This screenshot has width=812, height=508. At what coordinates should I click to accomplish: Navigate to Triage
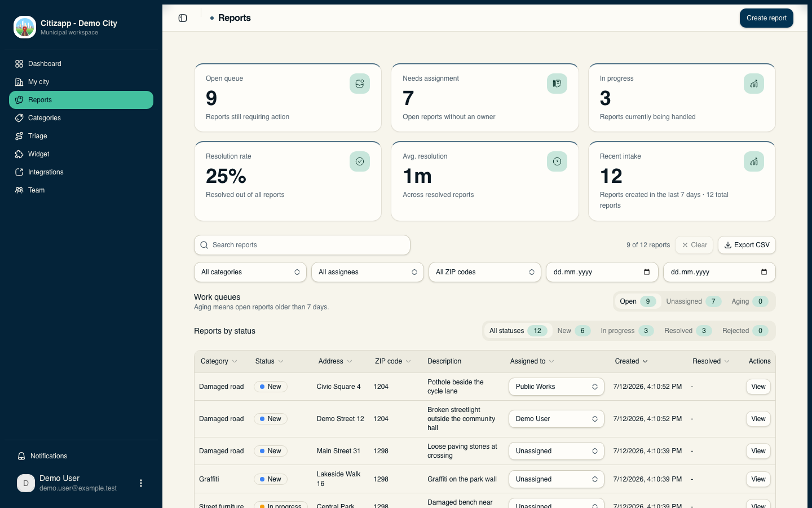[x=81, y=136]
